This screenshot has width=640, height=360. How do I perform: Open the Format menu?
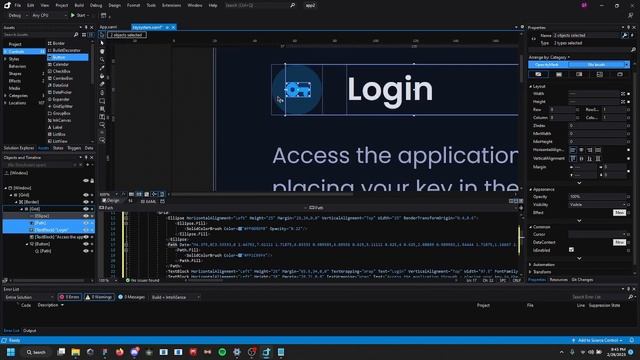(x=133, y=5)
